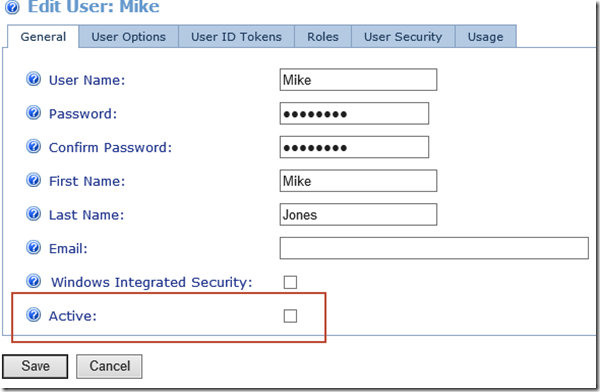The width and height of the screenshot is (600, 392).
Task: Go to the Roles tab
Action: (x=323, y=37)
